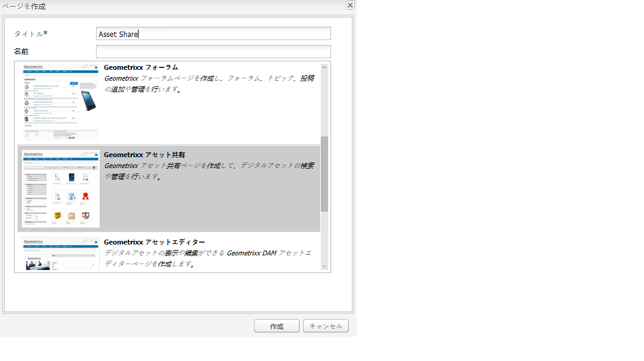
Task: Click the フォーラム template description text
Action: pyautogui.click(x=209, y=84)
